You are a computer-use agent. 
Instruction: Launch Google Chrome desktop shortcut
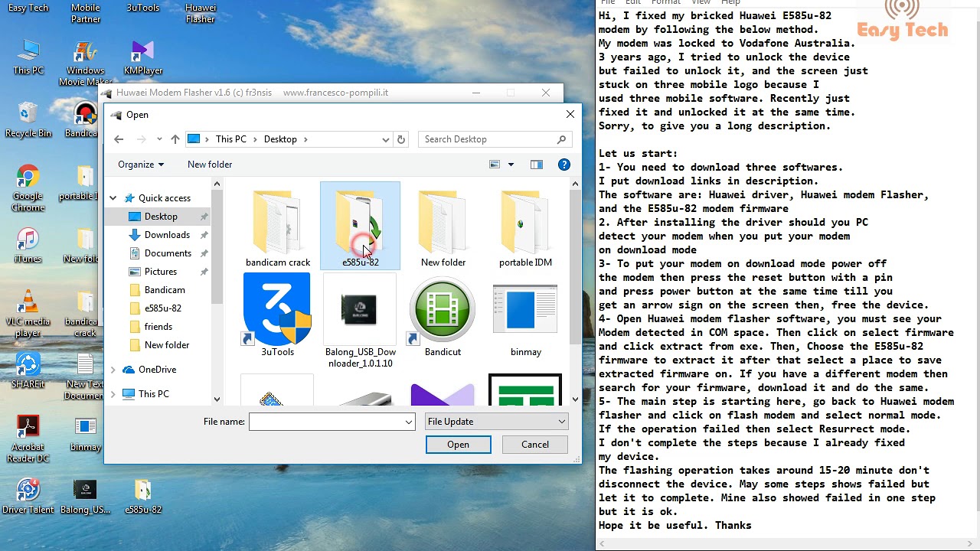point(28,188)
